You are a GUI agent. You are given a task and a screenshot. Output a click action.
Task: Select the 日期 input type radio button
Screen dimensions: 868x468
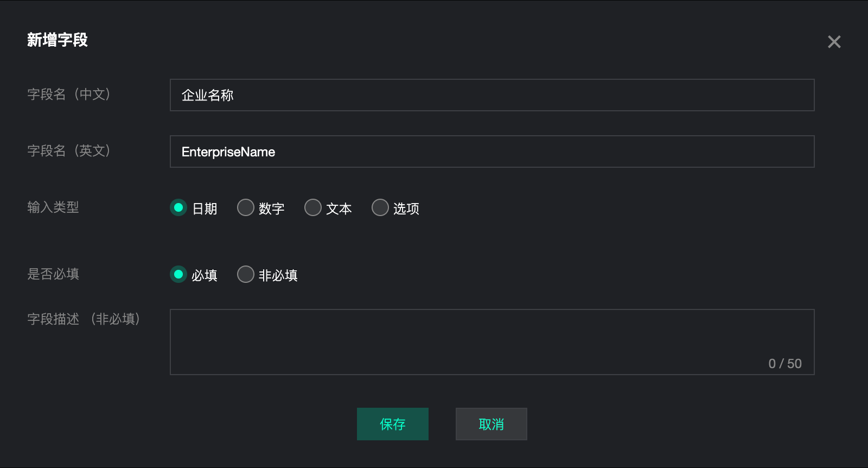click(178, 207)
